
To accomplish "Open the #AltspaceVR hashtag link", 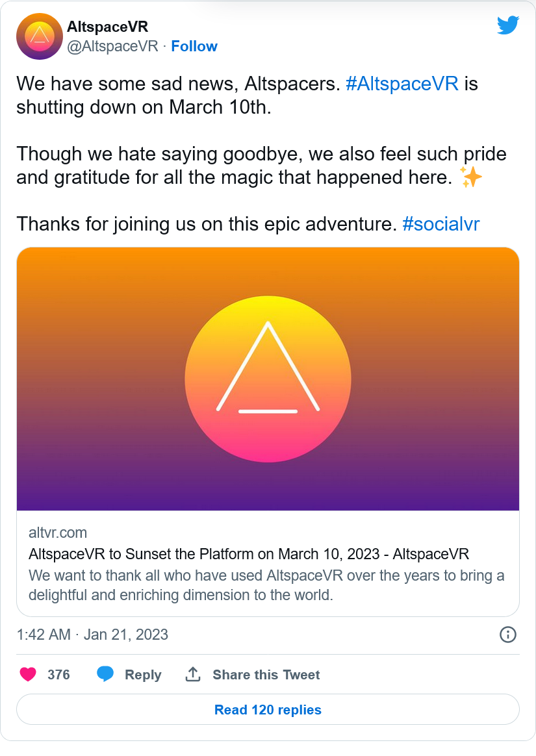I will (402, 84).
